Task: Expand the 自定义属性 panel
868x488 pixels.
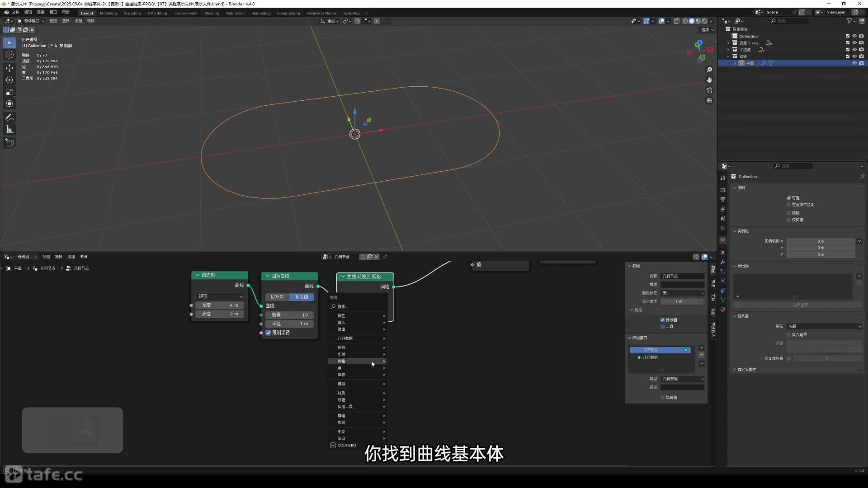Action: pyautogui.click(x=746, y=370)
